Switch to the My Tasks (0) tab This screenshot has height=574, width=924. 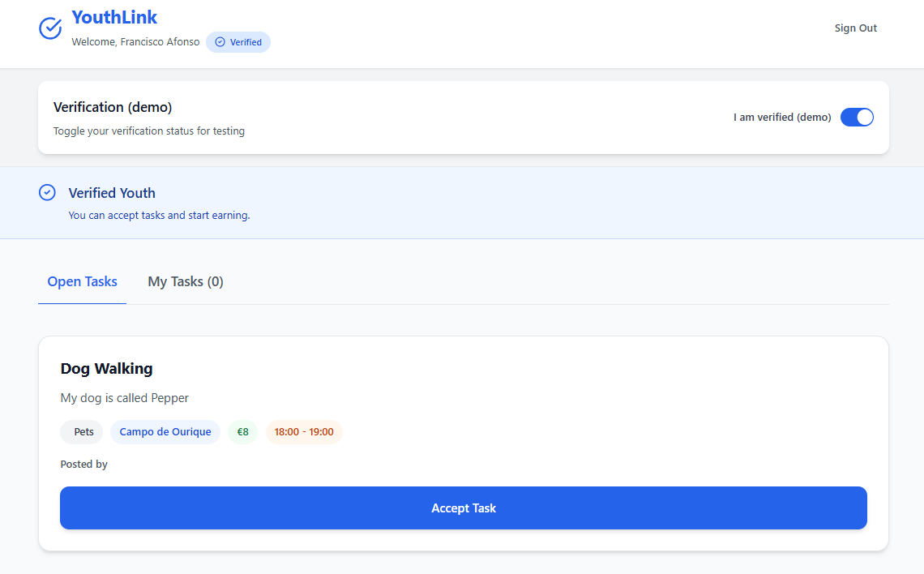tap(186, 281)
